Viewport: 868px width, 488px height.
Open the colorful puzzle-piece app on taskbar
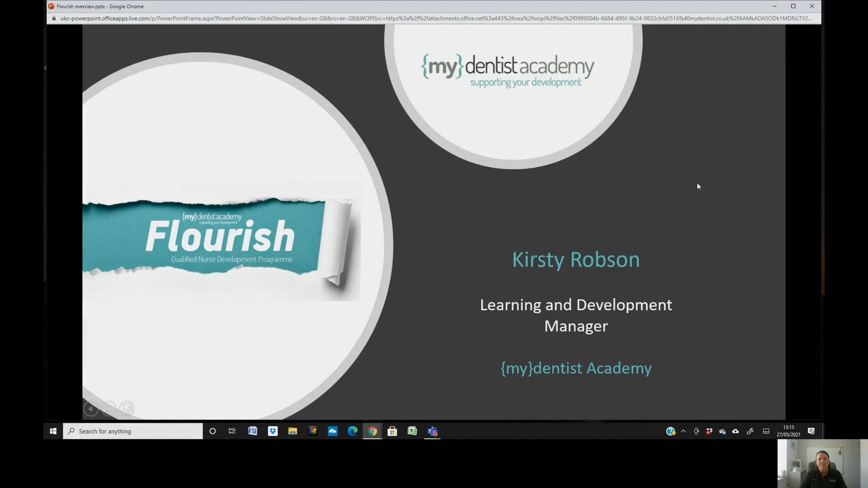coord(312,431)
